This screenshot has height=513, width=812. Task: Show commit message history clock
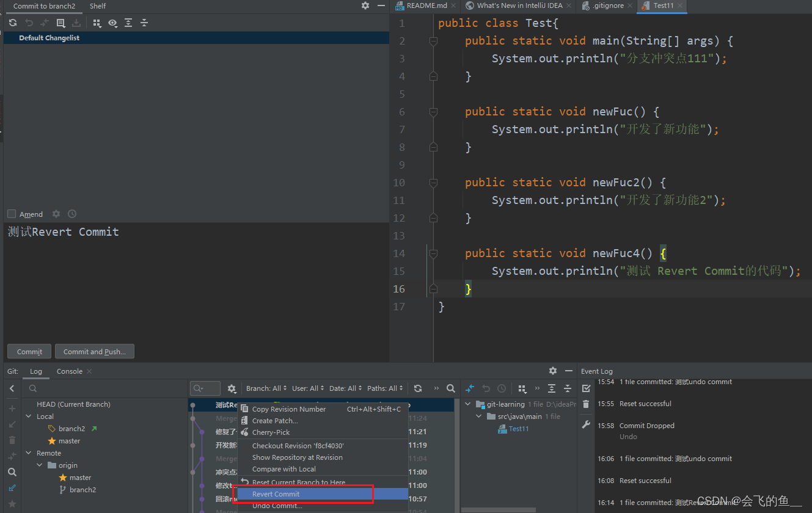pyautogui.click(x=72, y=214)
